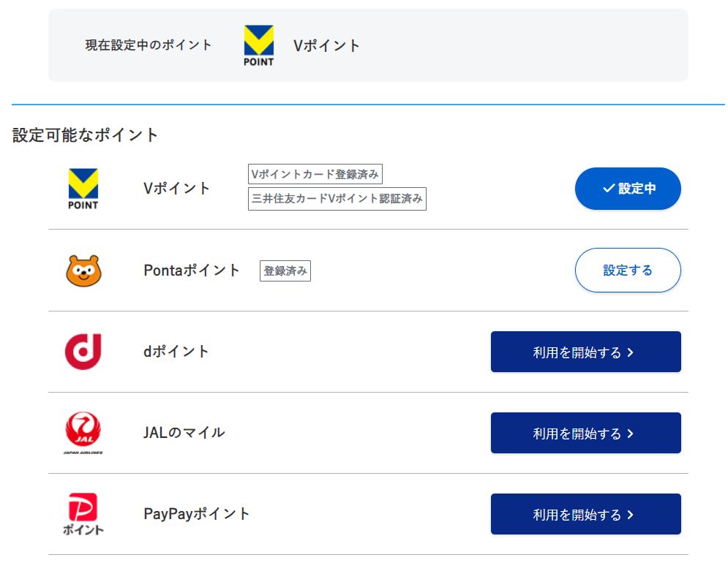The width and height of the screenshot is (728, 563).
Task: Click the 登録済み badge beside Pontaポイント
Action: pos(285,271)
